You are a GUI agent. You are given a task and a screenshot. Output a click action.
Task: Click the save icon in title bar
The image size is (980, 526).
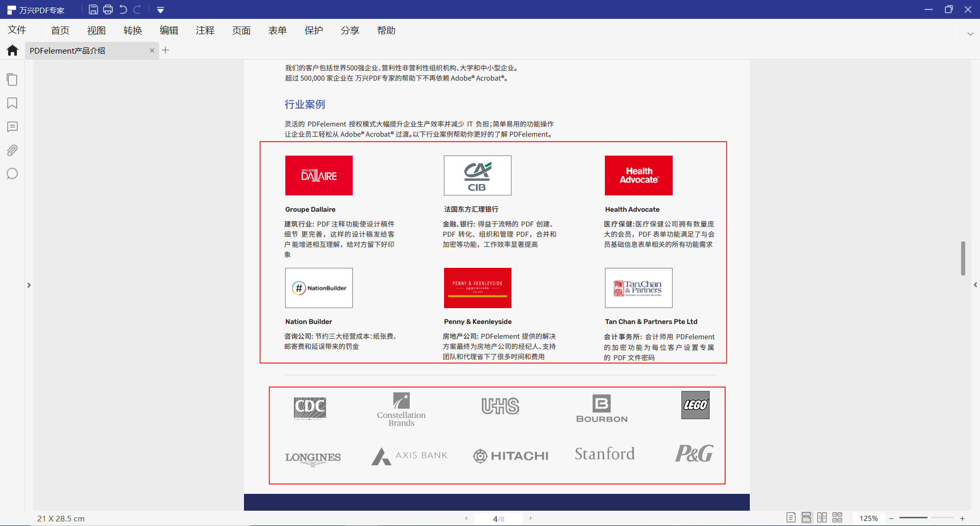[93, 10]
